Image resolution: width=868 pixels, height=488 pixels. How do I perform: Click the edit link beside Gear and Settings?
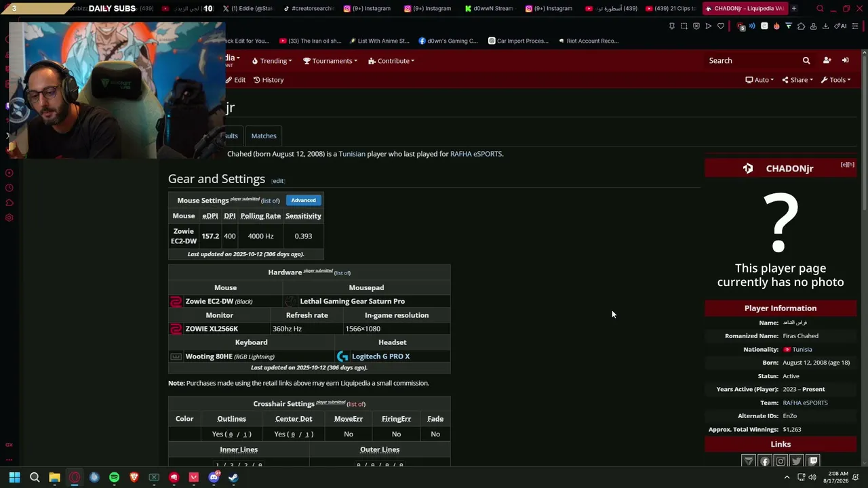(278, 181)
